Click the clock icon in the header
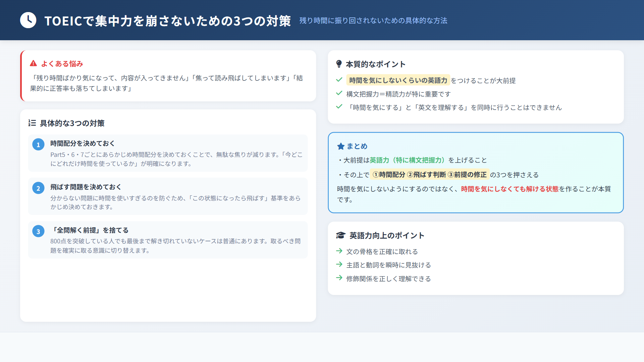 point(28,20)
